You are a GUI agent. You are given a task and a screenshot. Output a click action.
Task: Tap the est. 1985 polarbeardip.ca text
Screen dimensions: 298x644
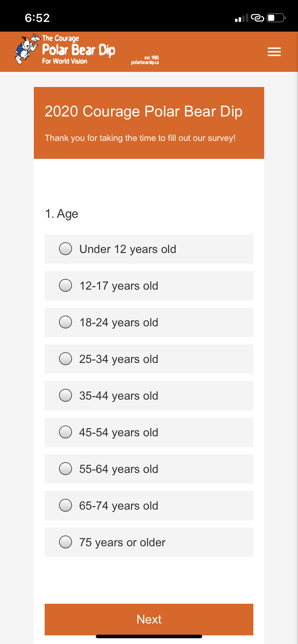click(145, 60)
